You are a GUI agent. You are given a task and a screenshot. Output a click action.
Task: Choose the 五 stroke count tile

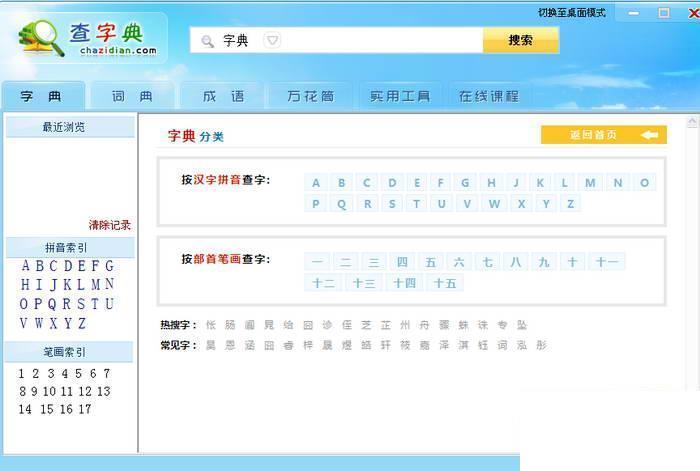coord(430,262)
